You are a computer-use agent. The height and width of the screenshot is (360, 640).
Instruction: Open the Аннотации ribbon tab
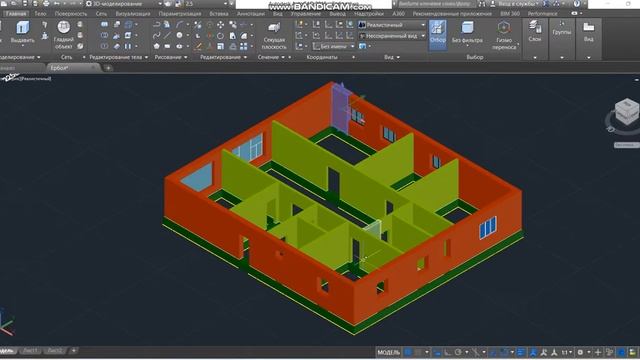point(251,13)
